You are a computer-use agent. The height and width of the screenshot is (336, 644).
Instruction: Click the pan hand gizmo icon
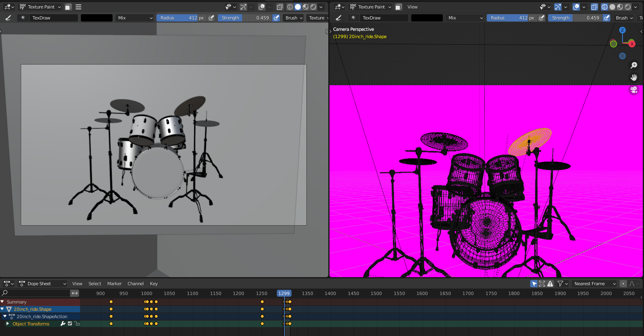click(x=634, y=78)
